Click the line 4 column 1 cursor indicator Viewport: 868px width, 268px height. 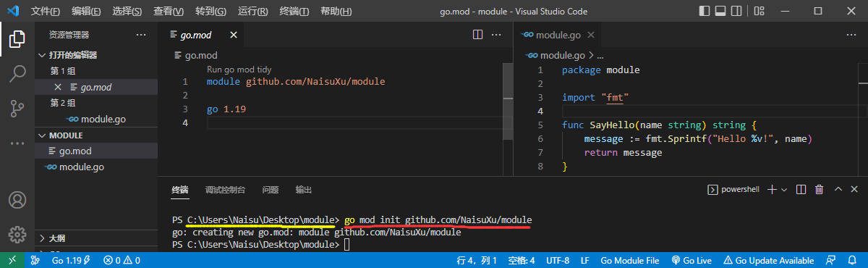(x=477, y=260)
